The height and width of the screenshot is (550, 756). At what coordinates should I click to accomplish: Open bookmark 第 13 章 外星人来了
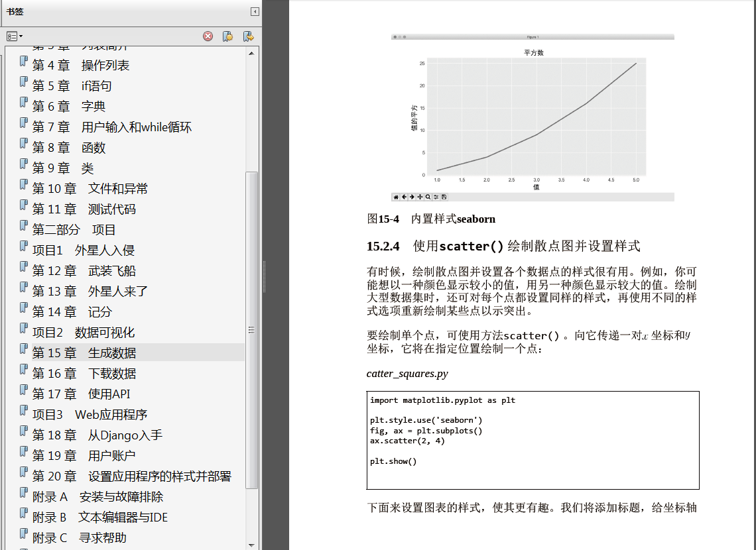click(90, 291)
